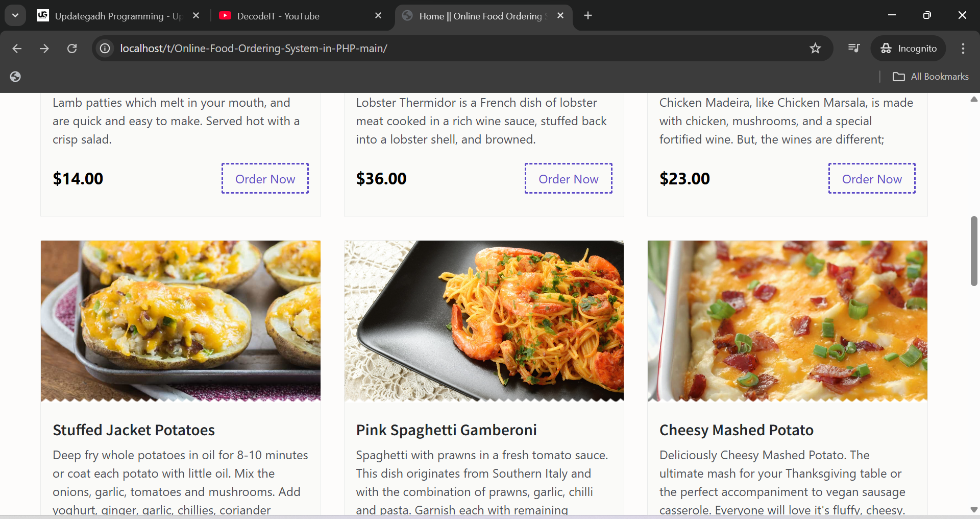Screen dimensions: 980x519
Task: Click the $23.00 price text
Action: (684, 179)
